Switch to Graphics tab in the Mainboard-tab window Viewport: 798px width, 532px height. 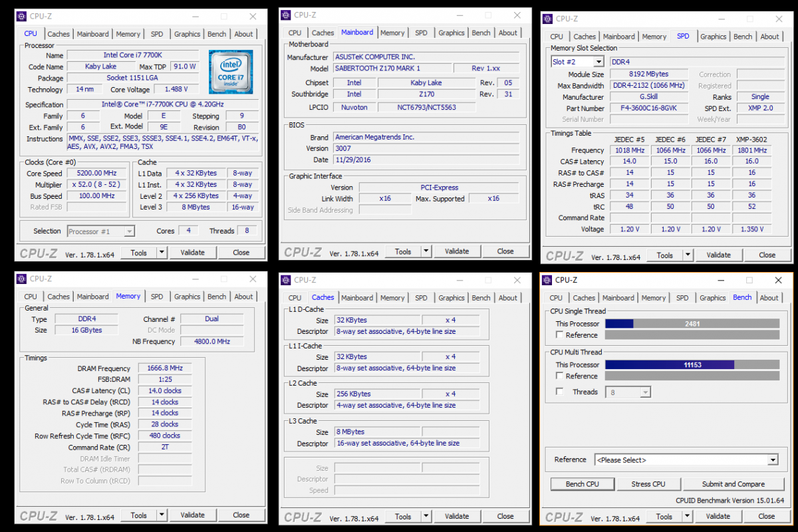pyautogui.click(x=452, y=33)
